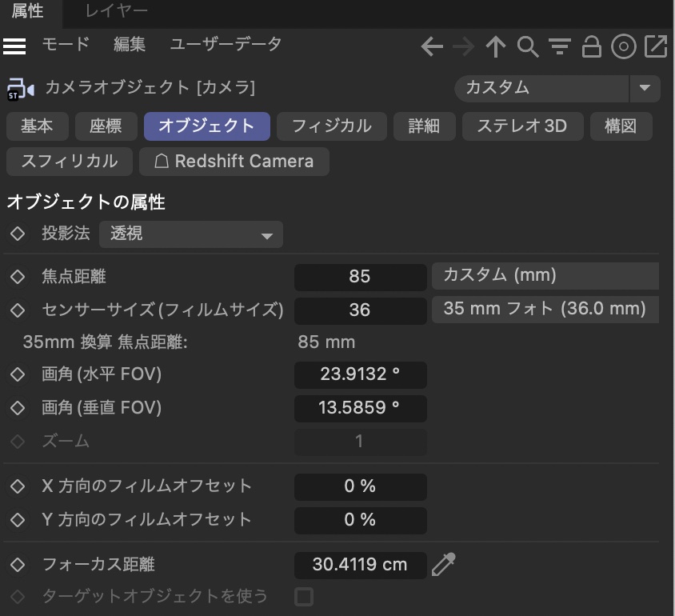Switch to the レイヤー tab
The height and width of the screenshot is (616, 675).
click(x=117, y=11)
